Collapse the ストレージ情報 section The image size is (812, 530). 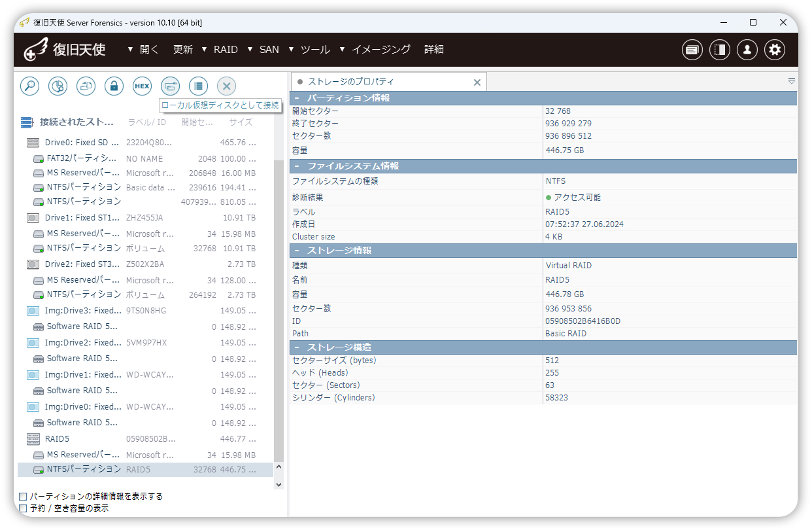click(x=297, y=251)
